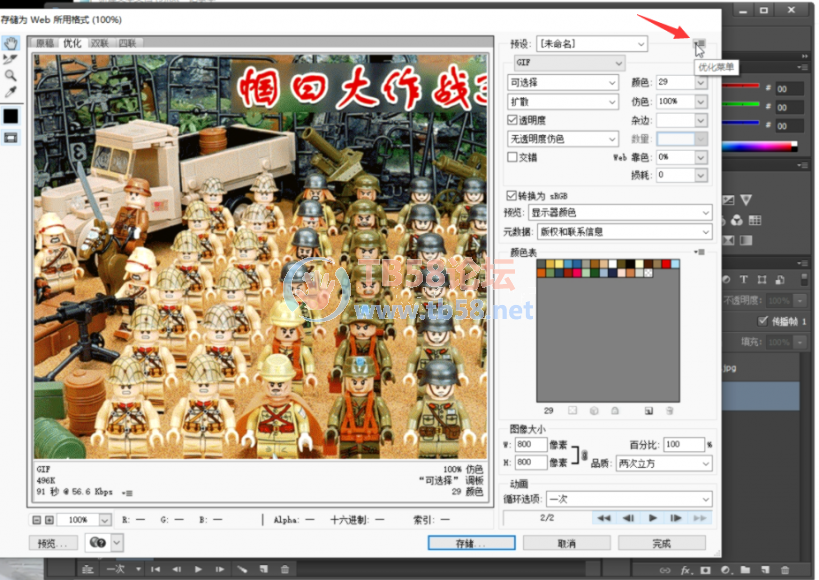Viewport: 819px width, 580px height.
Task: Click the 完成 done button
Action: pyautogui.click(x=662, y=543)
